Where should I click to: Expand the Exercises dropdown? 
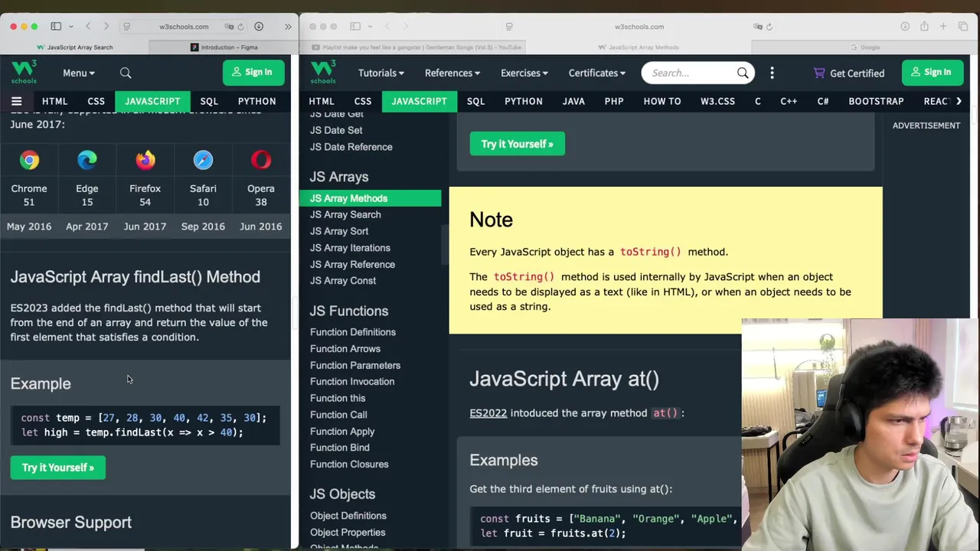tap(524, 73)
